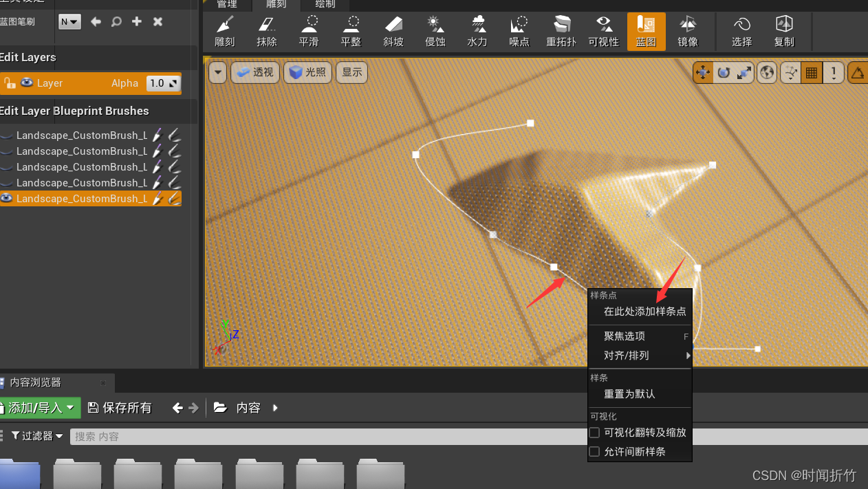Image resolution: width=868 pixels, height=489 pixels.
Task: Clear 蓝图笔刷 with the X icon
Action: (158, 22)
